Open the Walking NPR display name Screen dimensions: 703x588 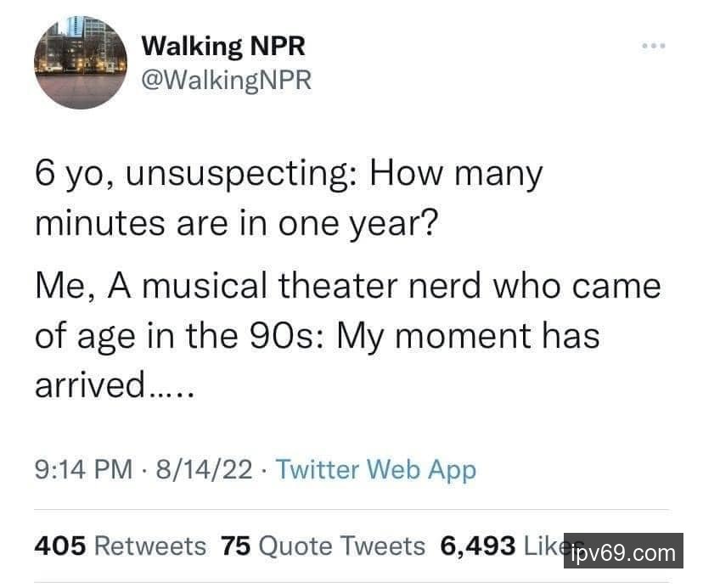click(222, 46)
